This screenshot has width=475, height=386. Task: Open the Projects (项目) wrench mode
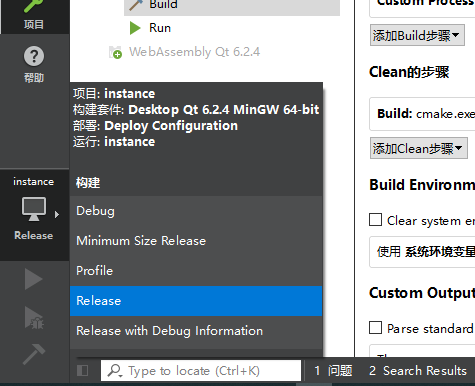34,15
